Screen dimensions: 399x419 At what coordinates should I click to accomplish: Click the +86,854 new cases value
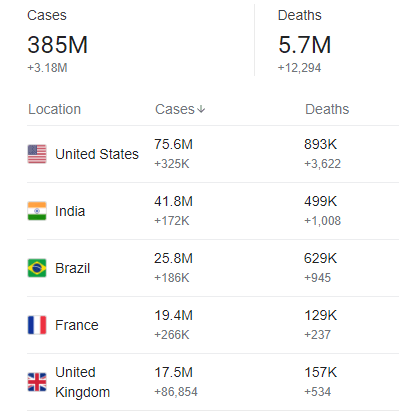176,392
